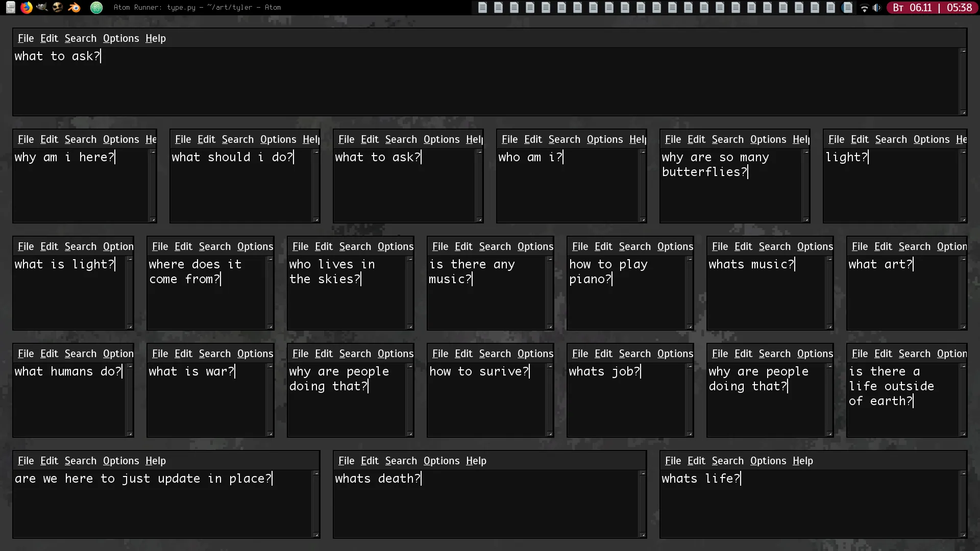Click text area of 'why am i here?' window
This screenshot has height=551, width=980.
(x=82, y=189)
